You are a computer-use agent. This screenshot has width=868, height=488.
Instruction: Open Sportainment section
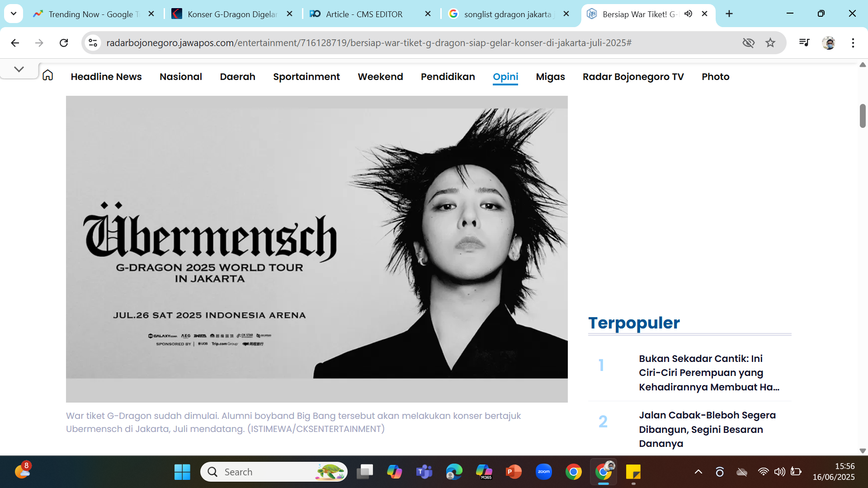pyautogui.click(x=307, y=77)
